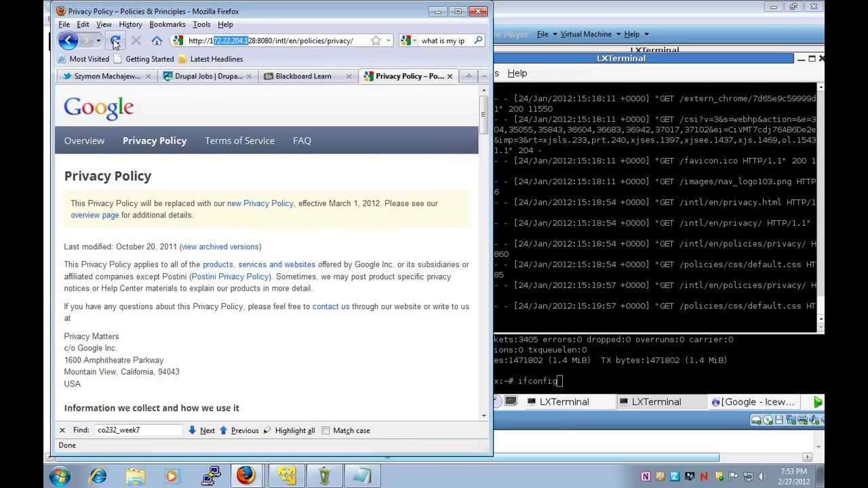868x488 pixels.
Task: Click the Google logo on the page
Action: (99, 108)
